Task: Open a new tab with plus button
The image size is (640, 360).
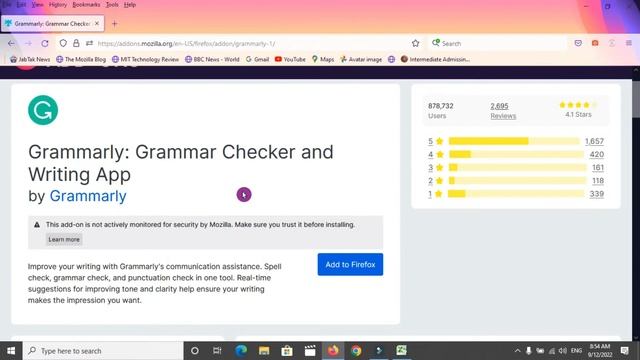Action: 114,24
